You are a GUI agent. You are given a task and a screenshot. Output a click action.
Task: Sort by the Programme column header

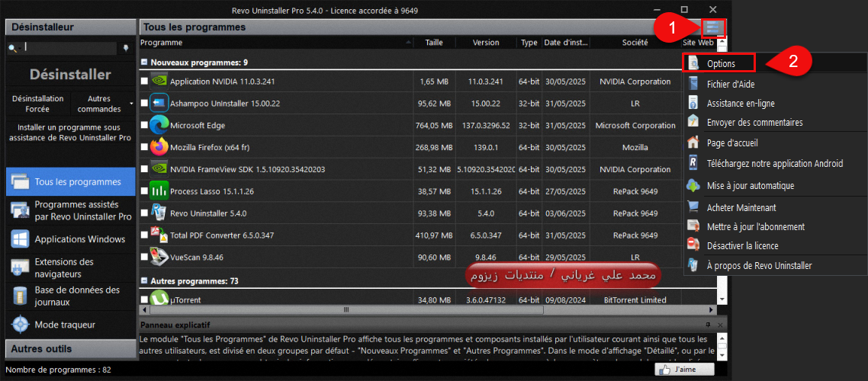tap(275, 43)
